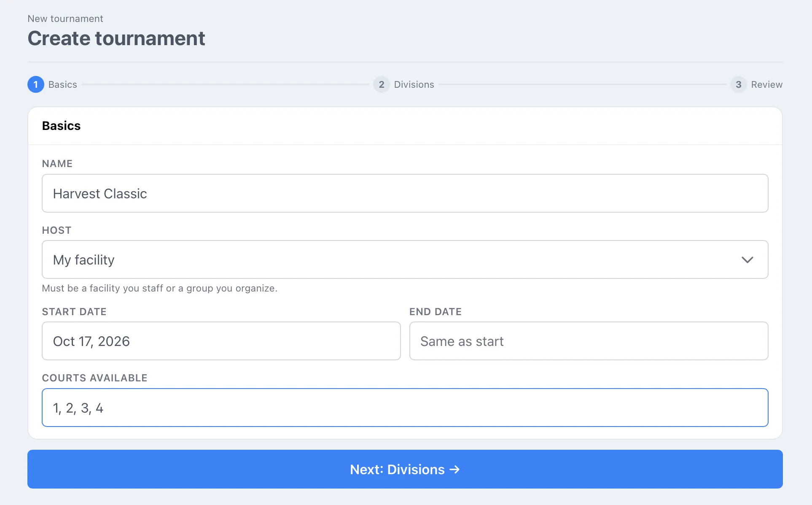Click the step 1 circle icon
Screen dimensions: 812x505
pos(36,84)
